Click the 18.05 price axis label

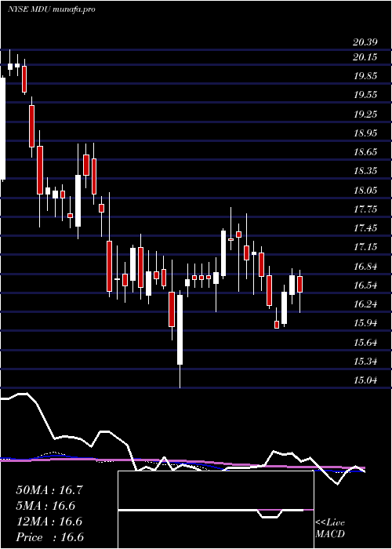pos(365,191)
